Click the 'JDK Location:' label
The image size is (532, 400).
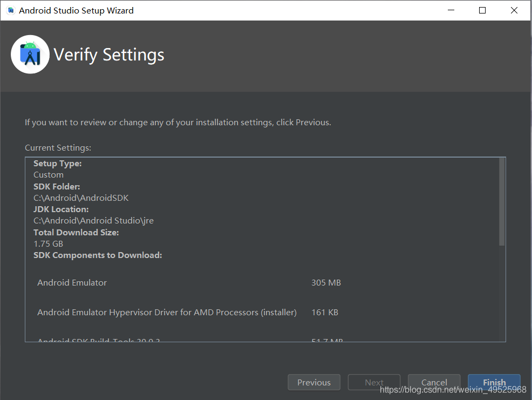[x=61, y=209]
